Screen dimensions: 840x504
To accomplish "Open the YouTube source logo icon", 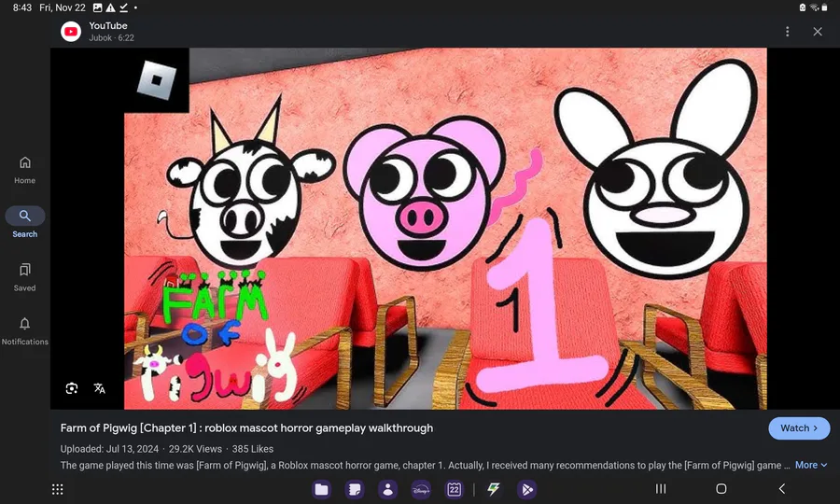I will point(71,32).
